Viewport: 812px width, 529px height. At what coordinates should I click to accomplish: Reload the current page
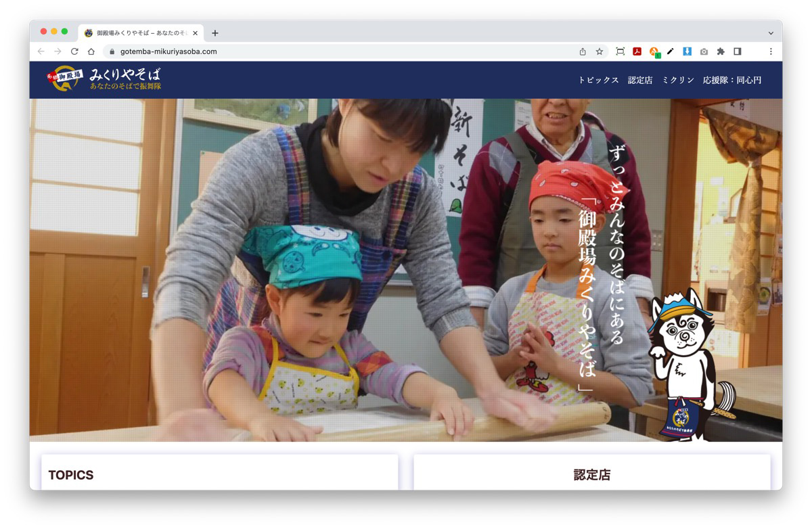pyautogui.click(x=73, y=51)
